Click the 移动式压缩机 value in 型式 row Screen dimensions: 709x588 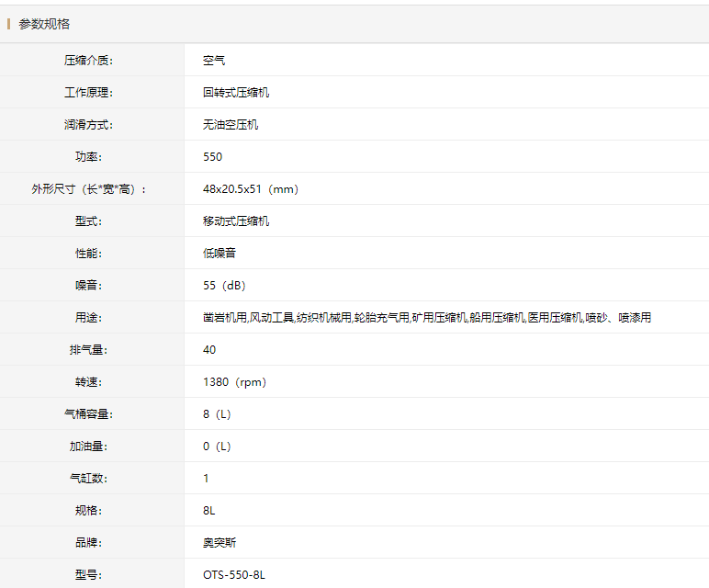(236, 221)
